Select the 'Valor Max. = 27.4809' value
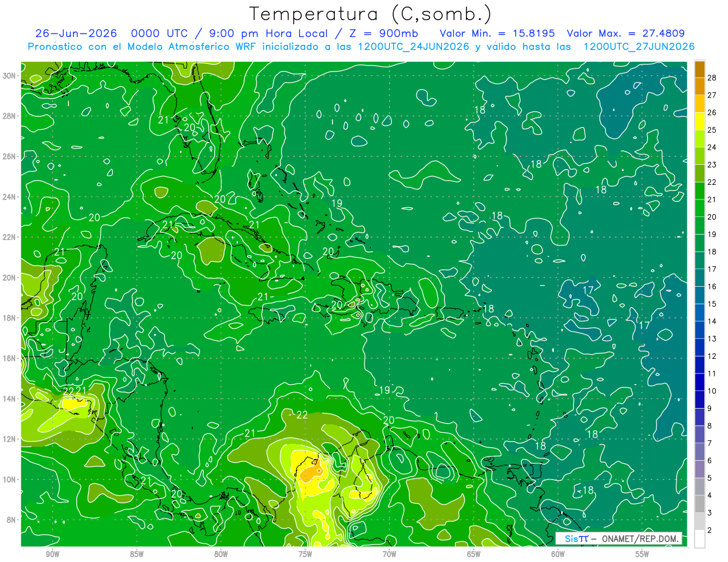The width and height of the screenshot is (728, 562). click(x=625, y=33)
